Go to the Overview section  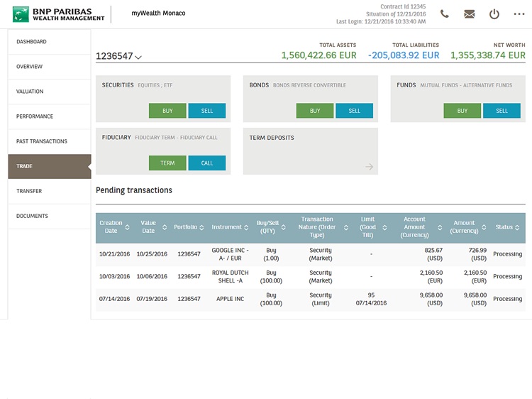pyautogui.click(x=50, y=67)
